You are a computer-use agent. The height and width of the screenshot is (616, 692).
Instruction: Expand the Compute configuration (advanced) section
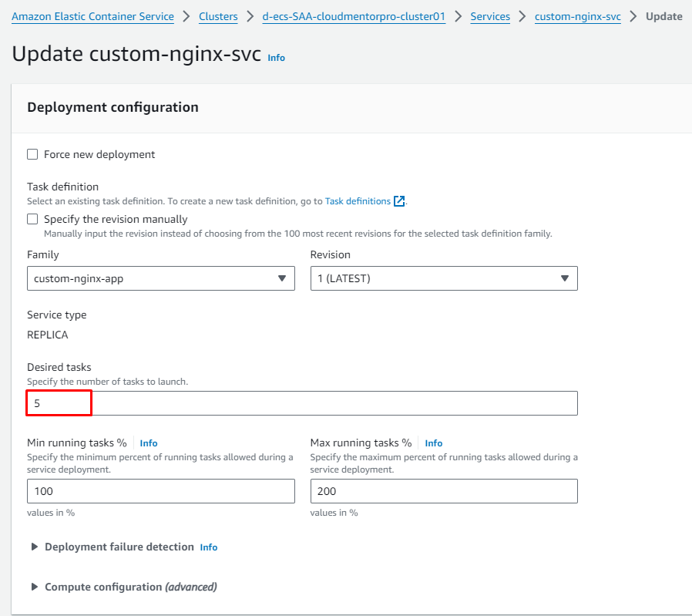point(131,587)
